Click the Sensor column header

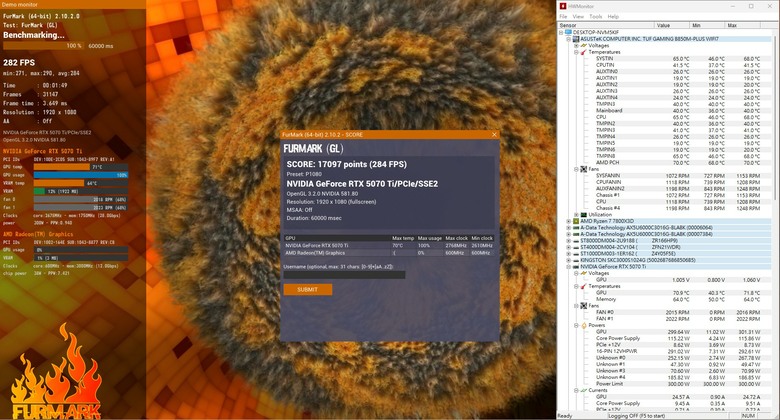606,25
